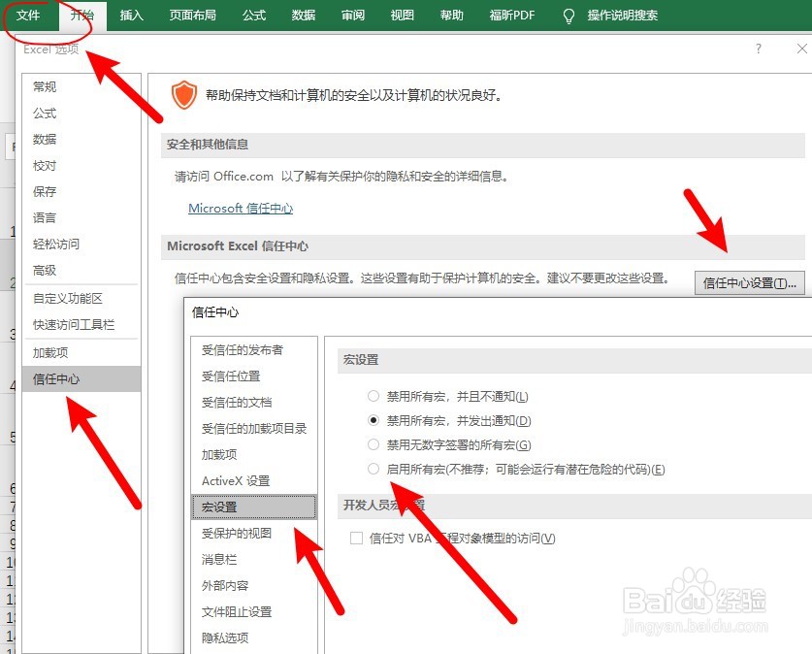Select 校对 in Excel options sidebar

[81, 166]
